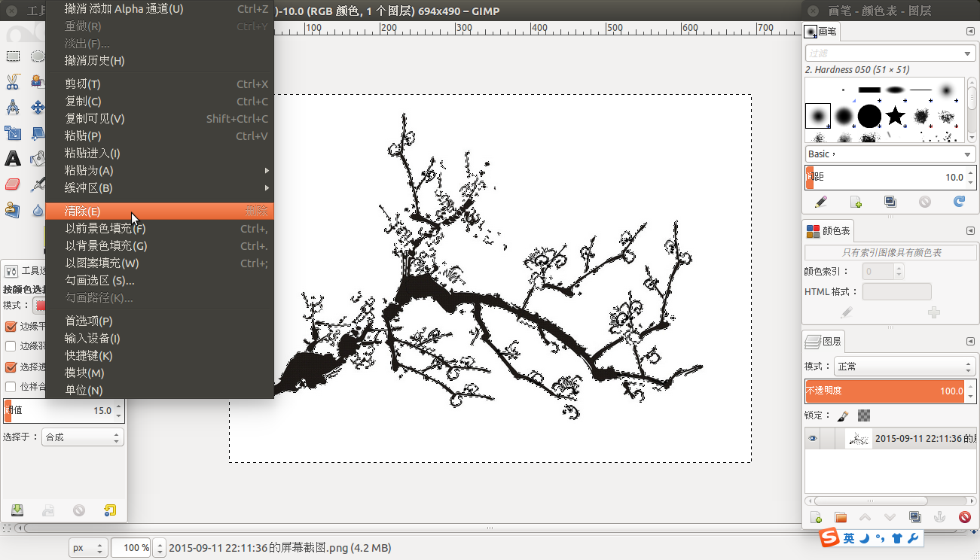The width and height of the screenshot is (980, 560).
Task: Click 清除(E) in the Edit menu
Action: click(83, 212)
